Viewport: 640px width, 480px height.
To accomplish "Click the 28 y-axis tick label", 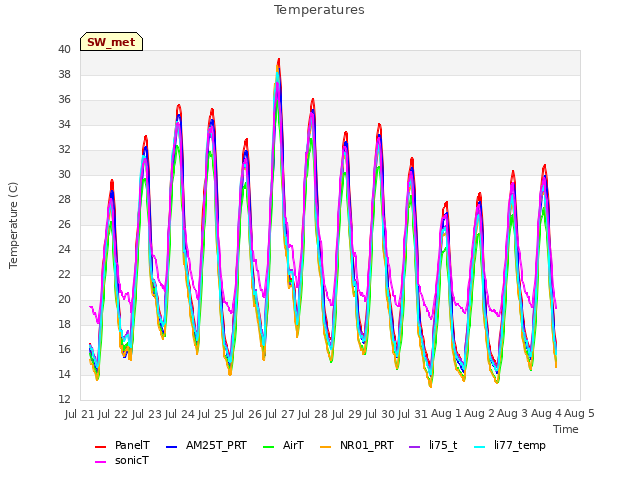I will click(x=64, y=199).
